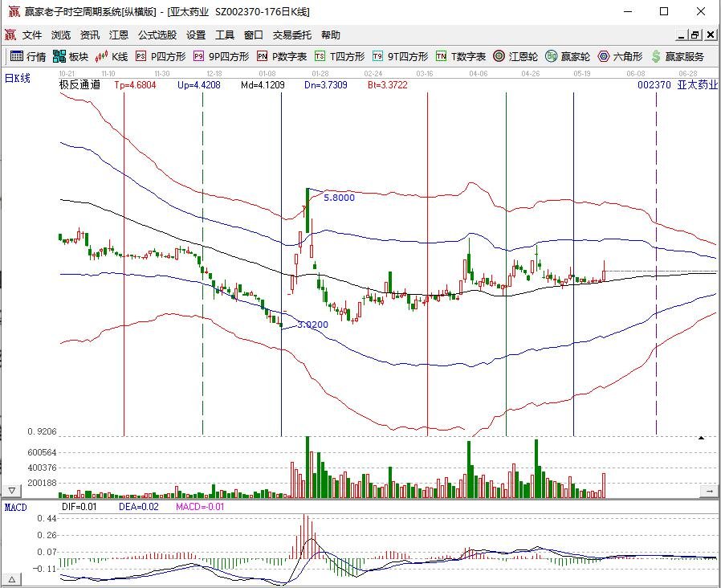This screenshot has height=588, width=721.
Task: Open the 行情 quotes list icon
Action: (x=17, y=56)
